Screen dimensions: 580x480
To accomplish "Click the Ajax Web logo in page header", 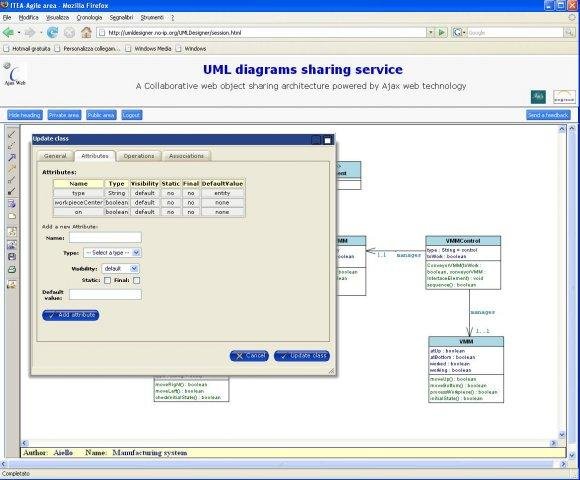I will point(14,74).
